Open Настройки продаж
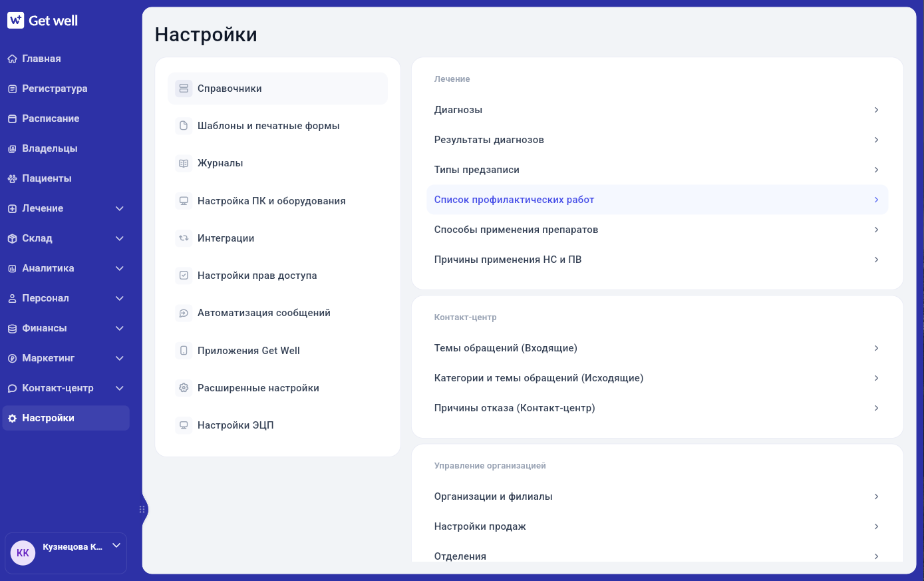 [x=657, y=526]
